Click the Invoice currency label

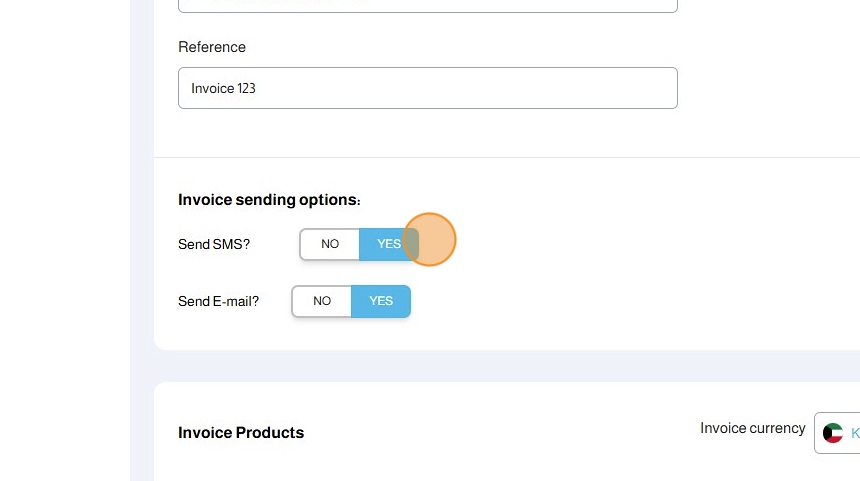752,428
